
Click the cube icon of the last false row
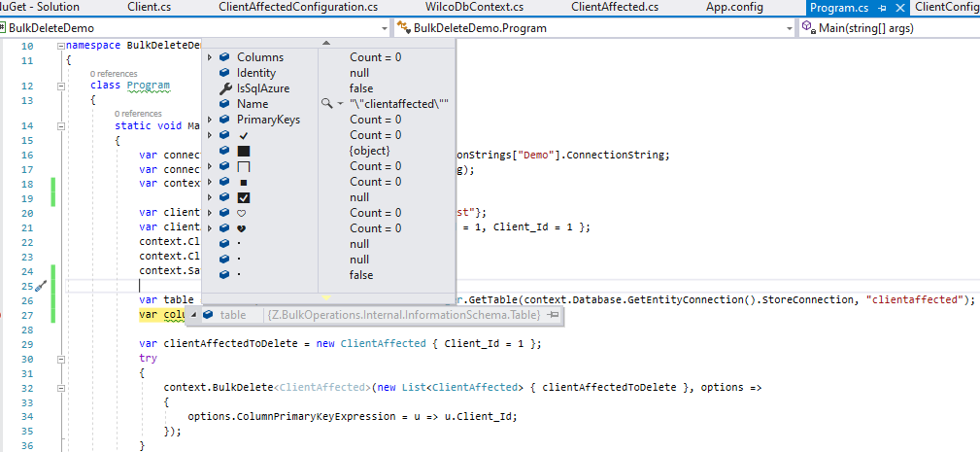point(225,275)
